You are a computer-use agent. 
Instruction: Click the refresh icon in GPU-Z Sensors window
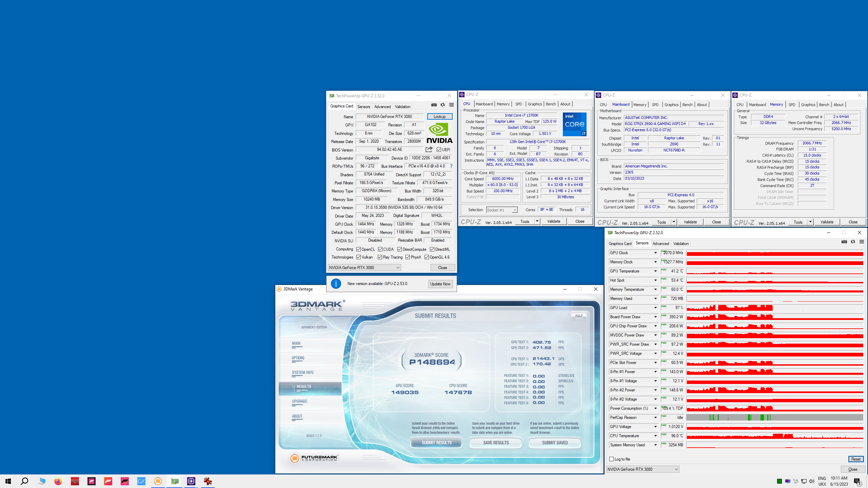(853, 242)
